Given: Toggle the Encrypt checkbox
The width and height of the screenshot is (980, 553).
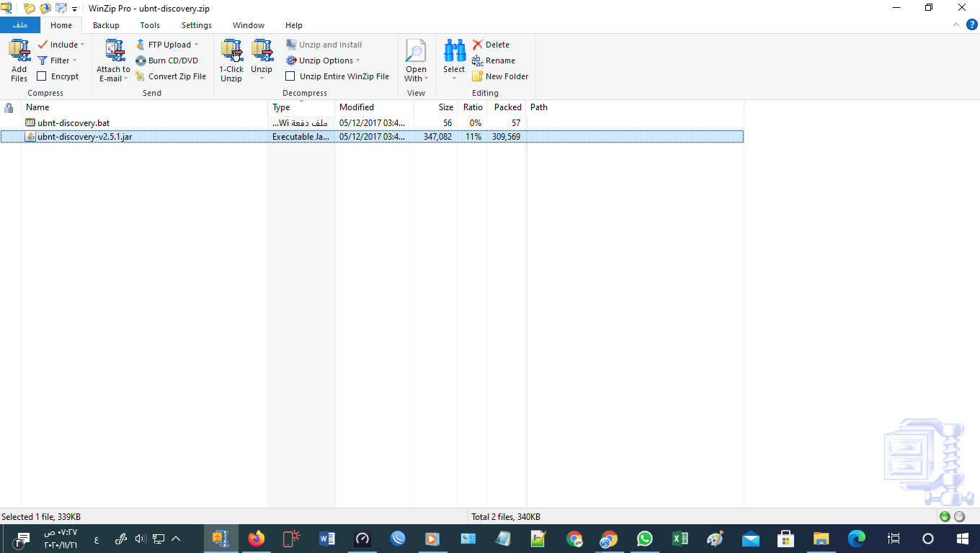Looking at the screenshot, I should tap(42, 76).
